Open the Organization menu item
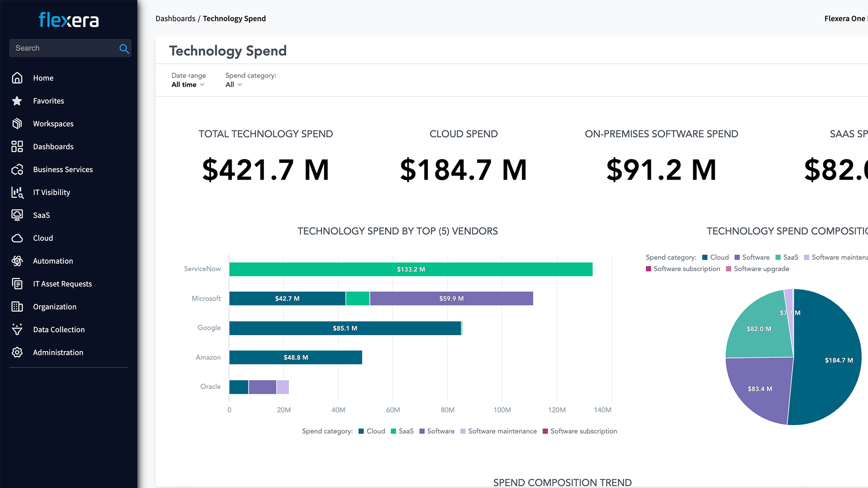Screen dimensions: 868x488 point(55,307)
